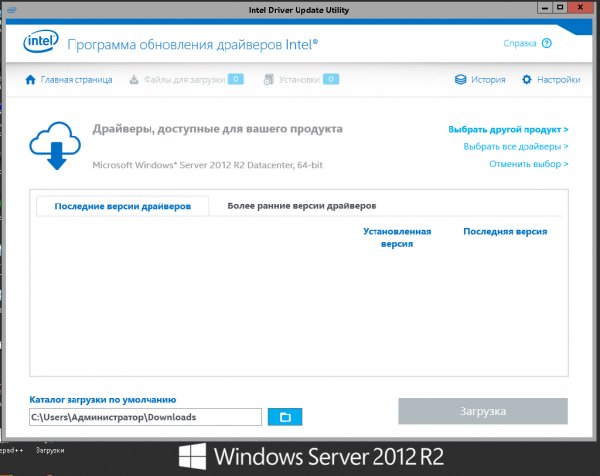
Task: Click the Установленная версия column header
Action: pyautogui.click(x=397, y=237)
